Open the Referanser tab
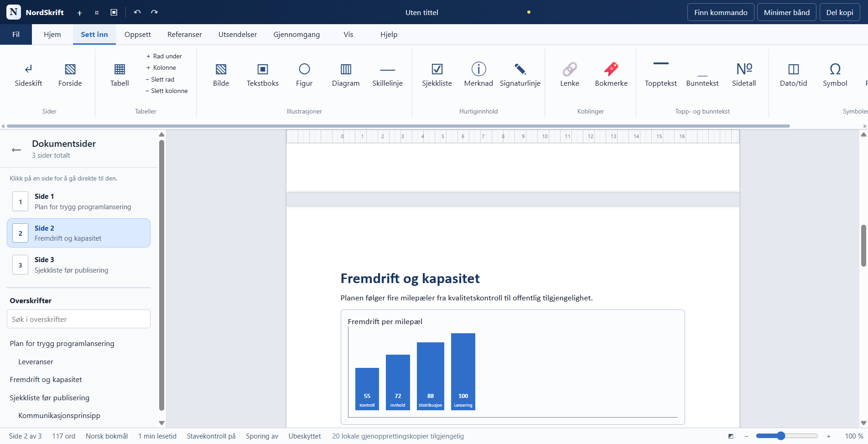This screenshot has height=444, width=868. point(185,34)
